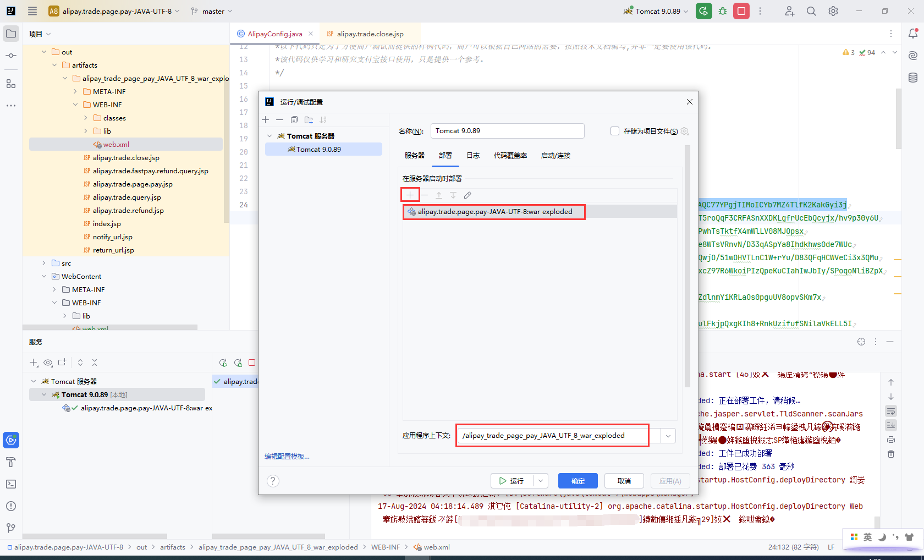Edit the selected deployment artifact
Image resolution: width=924 pixels, height=560 pixels.
[x=468, y=195]
